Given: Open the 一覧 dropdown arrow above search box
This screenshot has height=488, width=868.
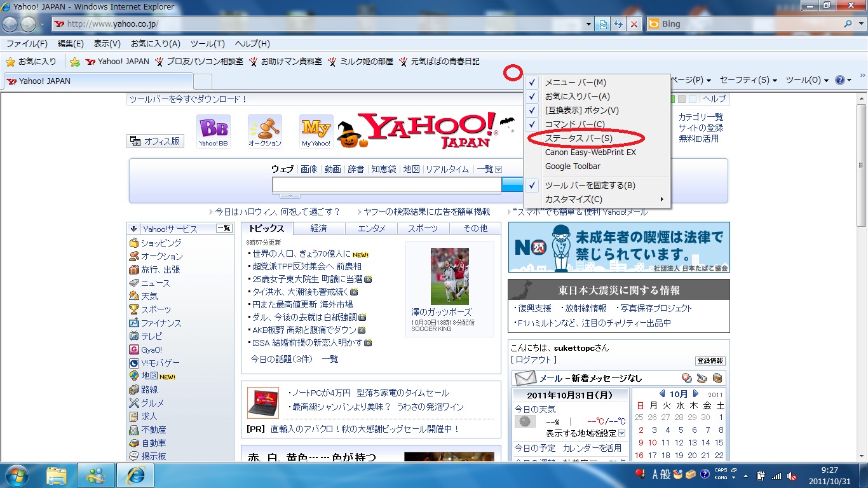Looking at the screenshot, I should 498,169.
